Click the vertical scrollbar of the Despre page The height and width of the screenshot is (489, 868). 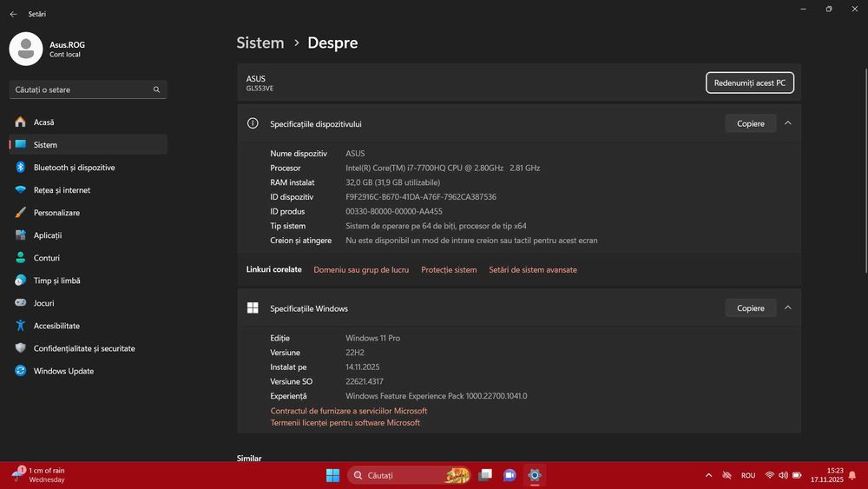click(x=865, y=170)
